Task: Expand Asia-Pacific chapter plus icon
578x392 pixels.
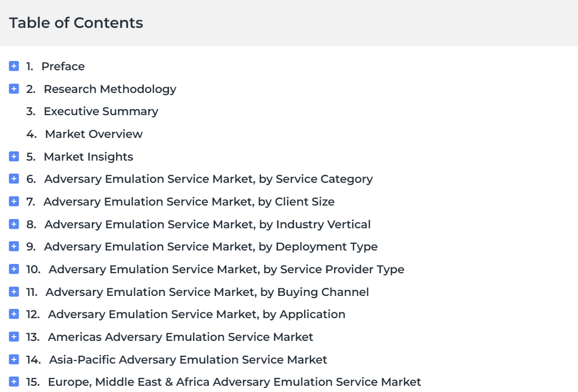Action: (14, 359)
